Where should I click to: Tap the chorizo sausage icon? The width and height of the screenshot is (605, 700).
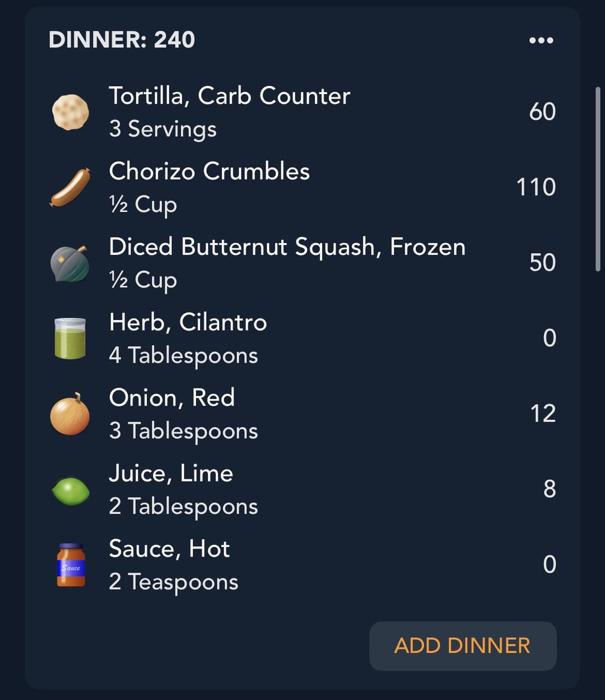tap(71, 188)
